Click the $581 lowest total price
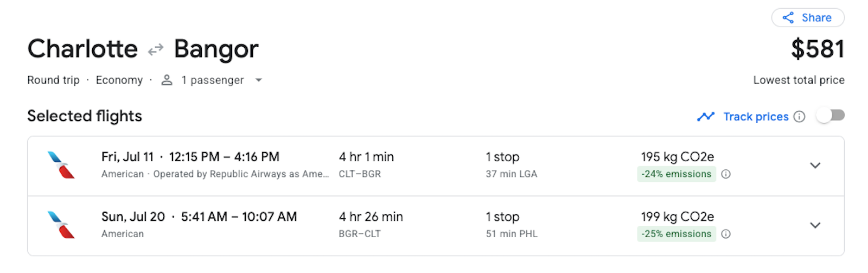Viewport: 868px width, 273px height. coord(818,49)
